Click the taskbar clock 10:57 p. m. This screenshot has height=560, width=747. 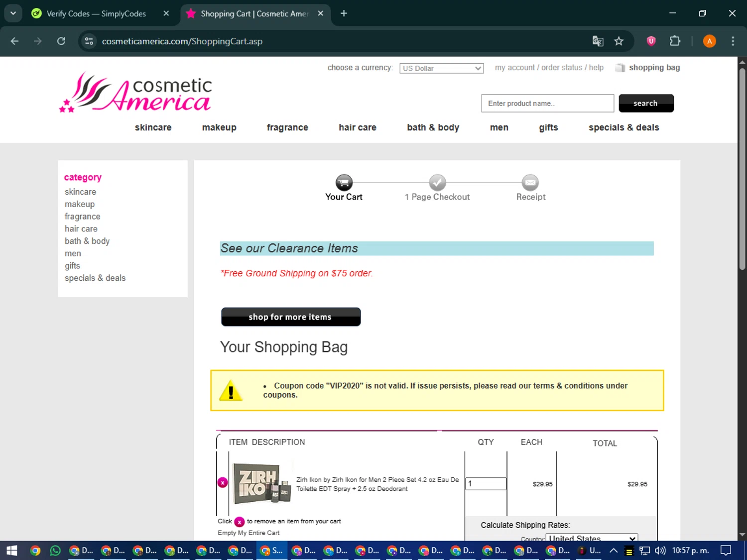point(690,551)
